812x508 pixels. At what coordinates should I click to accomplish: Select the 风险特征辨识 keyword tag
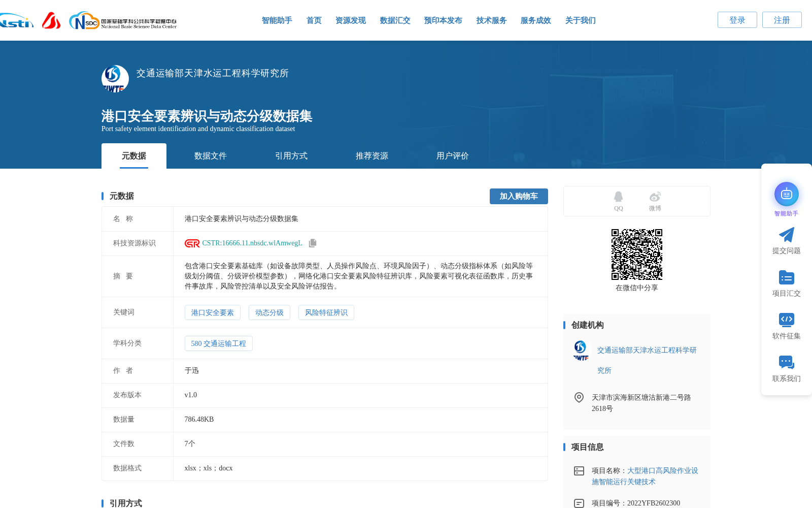pyautogui.click(x=326, y=312)
